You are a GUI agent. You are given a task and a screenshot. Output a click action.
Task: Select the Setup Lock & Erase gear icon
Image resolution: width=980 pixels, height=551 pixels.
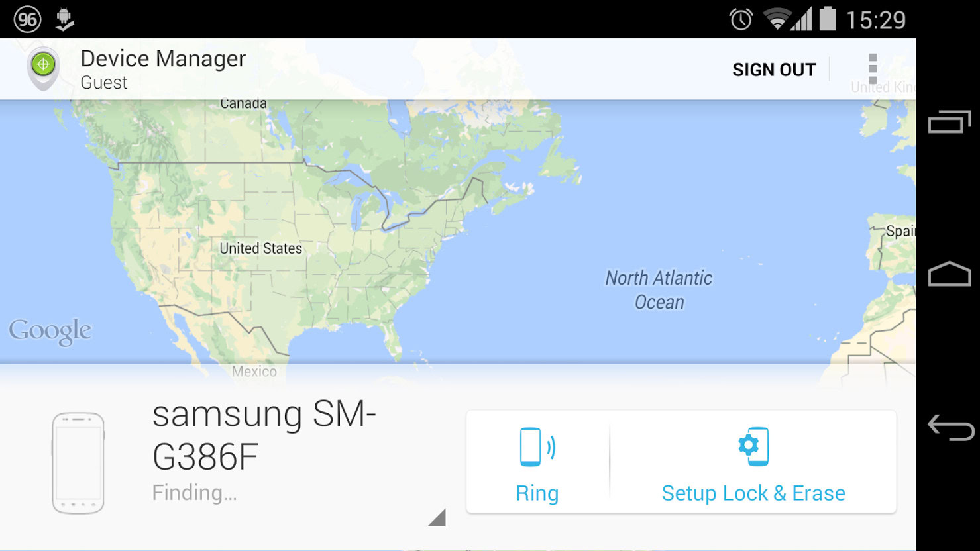pos(753,446)
